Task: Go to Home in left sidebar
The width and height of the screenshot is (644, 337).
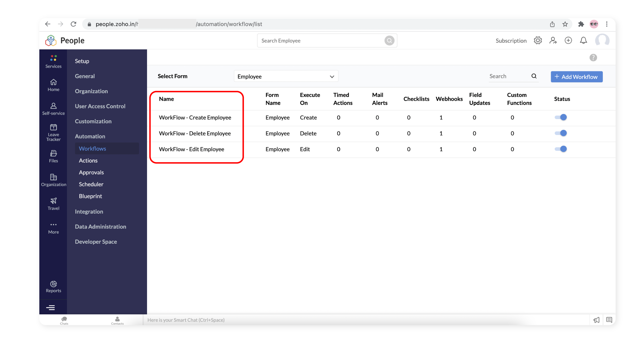Action: coord(53,85)
